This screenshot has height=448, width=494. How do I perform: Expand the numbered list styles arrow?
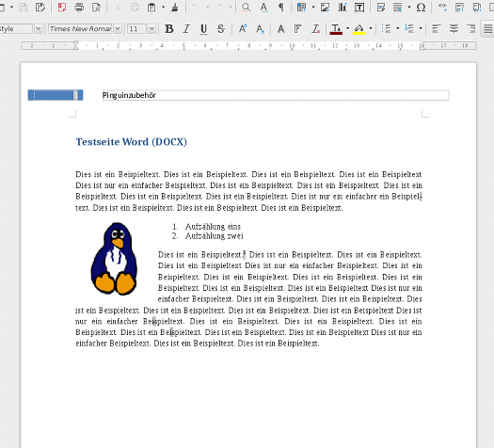(x=421, y=28)
